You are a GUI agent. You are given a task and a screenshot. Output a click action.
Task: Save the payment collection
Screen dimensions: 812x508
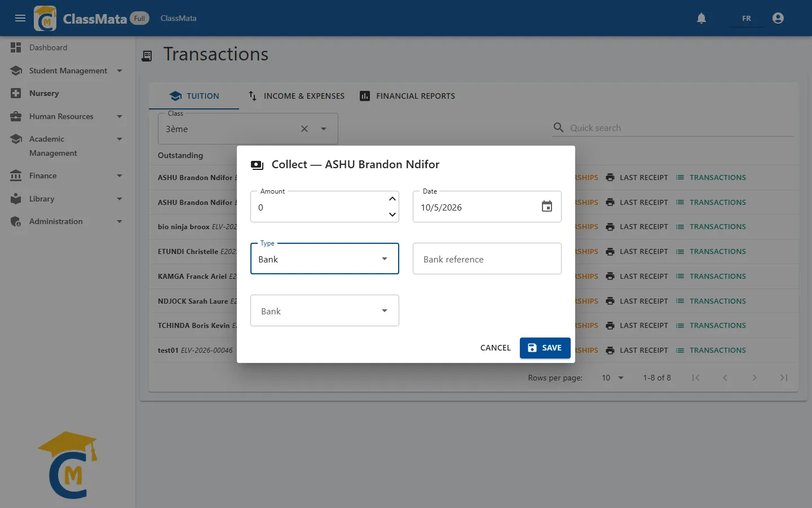pos(545,348)
